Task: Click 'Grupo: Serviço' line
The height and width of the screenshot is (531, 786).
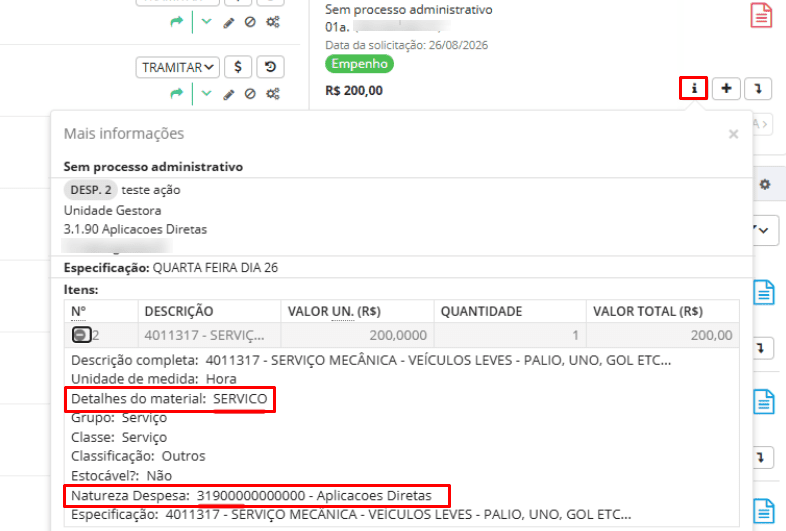Action: (119, 418)
